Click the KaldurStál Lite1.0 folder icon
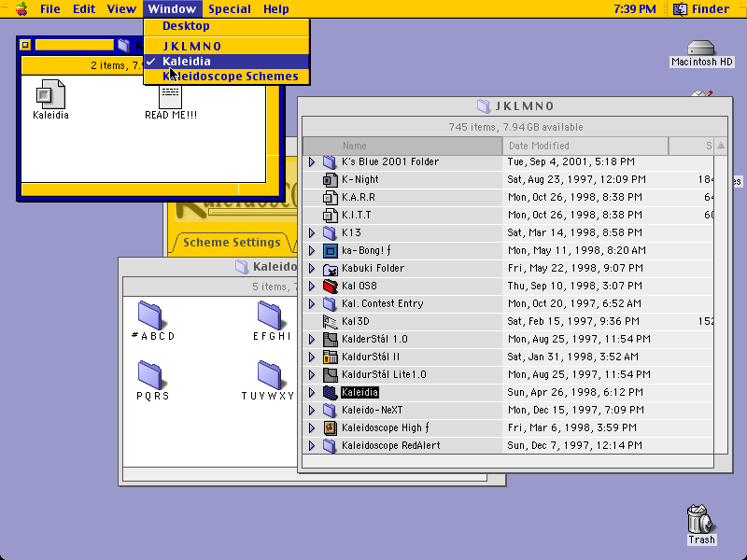Image resolution: width=747 pixels, height=560 pixels. (x=330, y=375)
